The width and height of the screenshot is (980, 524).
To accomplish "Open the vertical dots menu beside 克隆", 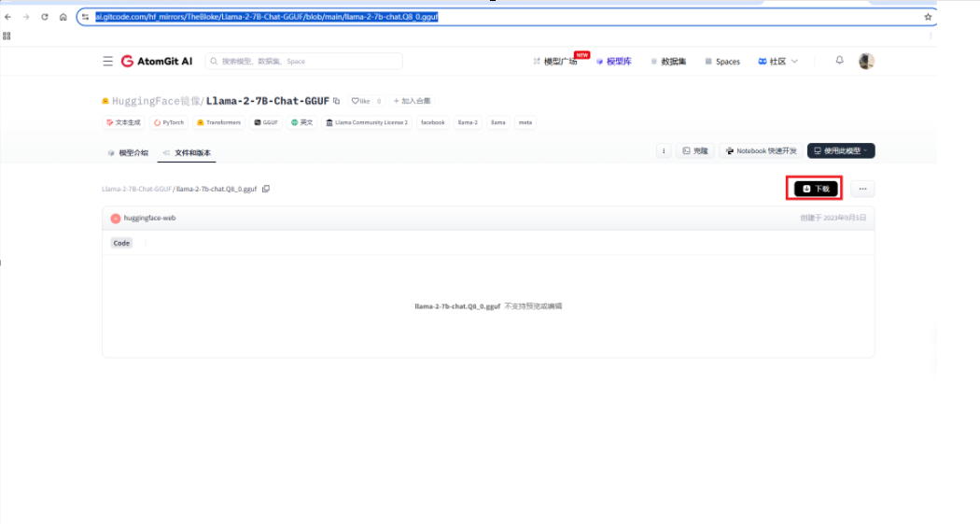I will pyautogui.click(x=664, y=150).
